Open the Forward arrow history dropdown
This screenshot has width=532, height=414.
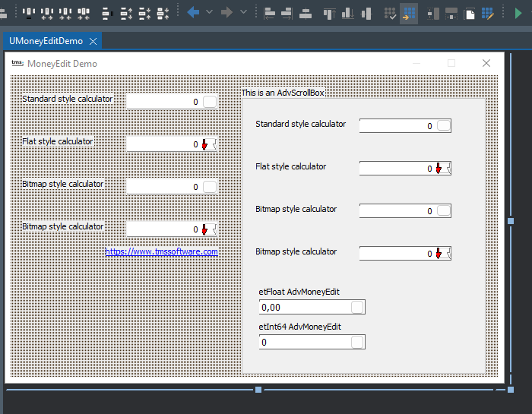(243, 12)
